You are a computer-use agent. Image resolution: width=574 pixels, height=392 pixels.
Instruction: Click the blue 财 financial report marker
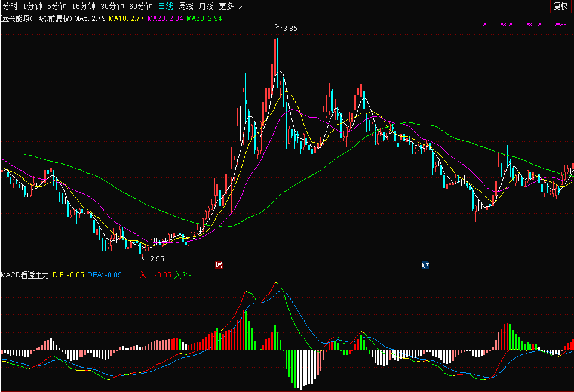[x=425, y=266]
